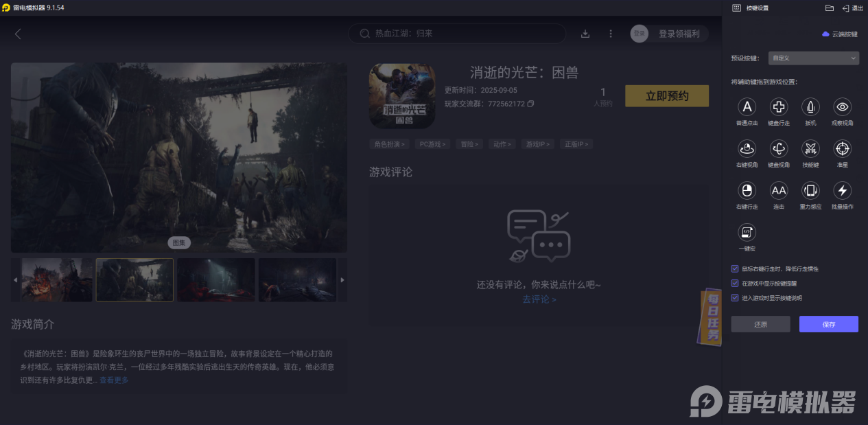Click next arrow of thumbnail strip

coord(342,280)
